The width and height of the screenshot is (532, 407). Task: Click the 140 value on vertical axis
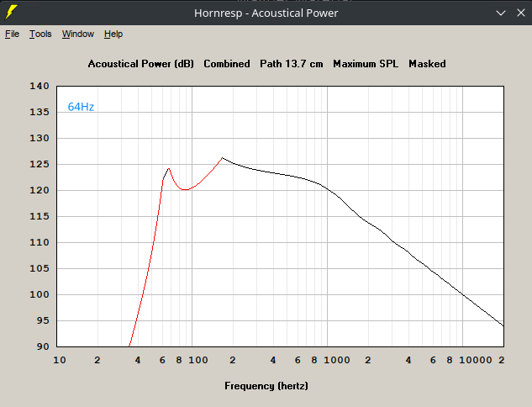click(x=40, y=86)
